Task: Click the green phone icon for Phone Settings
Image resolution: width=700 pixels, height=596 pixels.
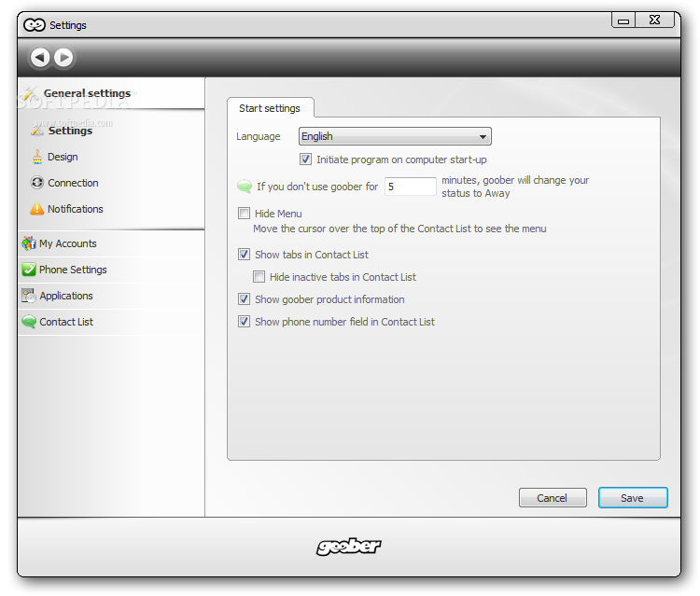Action: coord(29,270)
